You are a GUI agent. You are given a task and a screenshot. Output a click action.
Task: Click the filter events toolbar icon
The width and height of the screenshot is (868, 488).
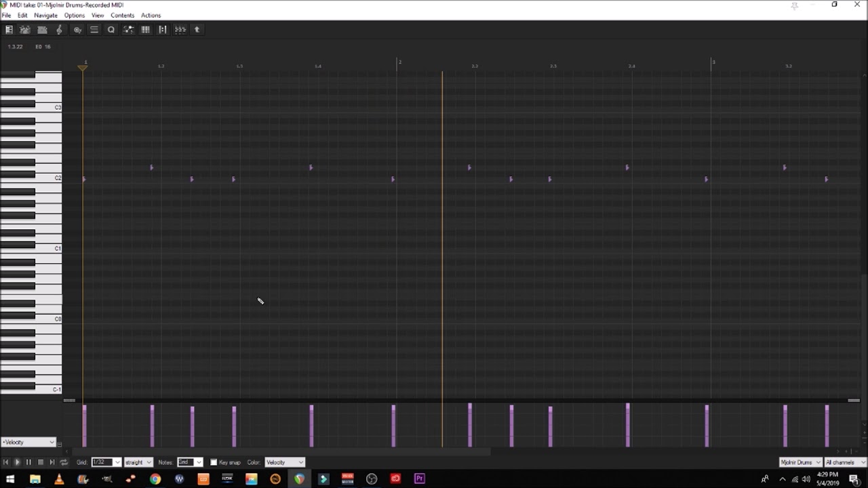click(77, 30)
